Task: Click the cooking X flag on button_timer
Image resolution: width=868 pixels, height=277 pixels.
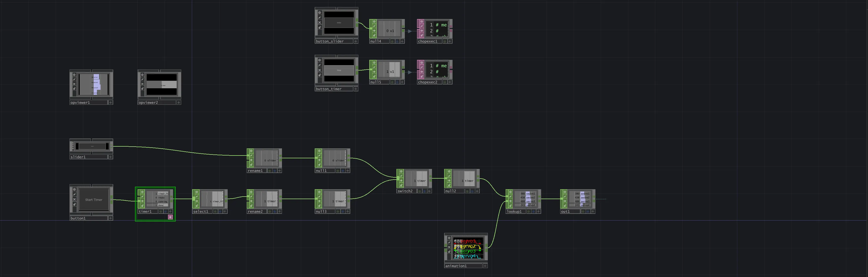Action: [320, 70]
